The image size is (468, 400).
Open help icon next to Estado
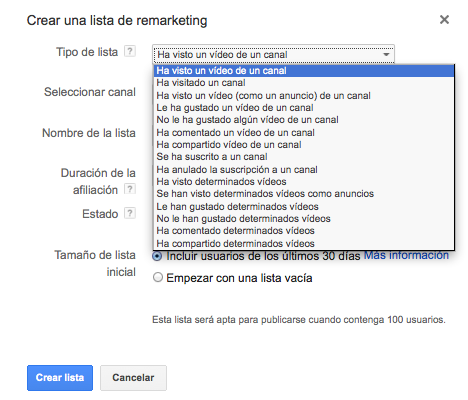click(130, 213)
